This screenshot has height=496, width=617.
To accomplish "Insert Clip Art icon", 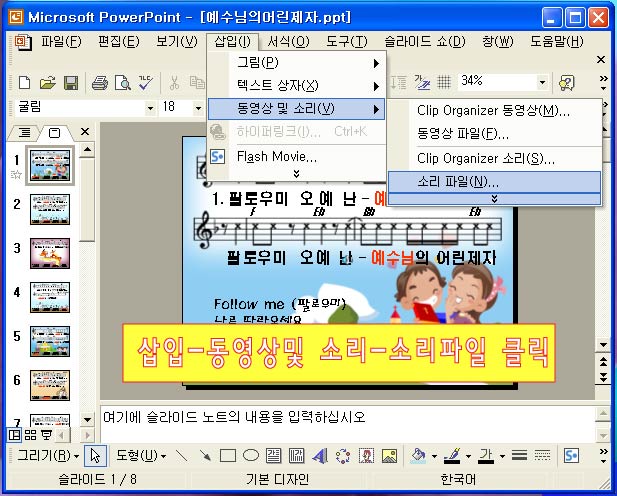I will (366, 456).
